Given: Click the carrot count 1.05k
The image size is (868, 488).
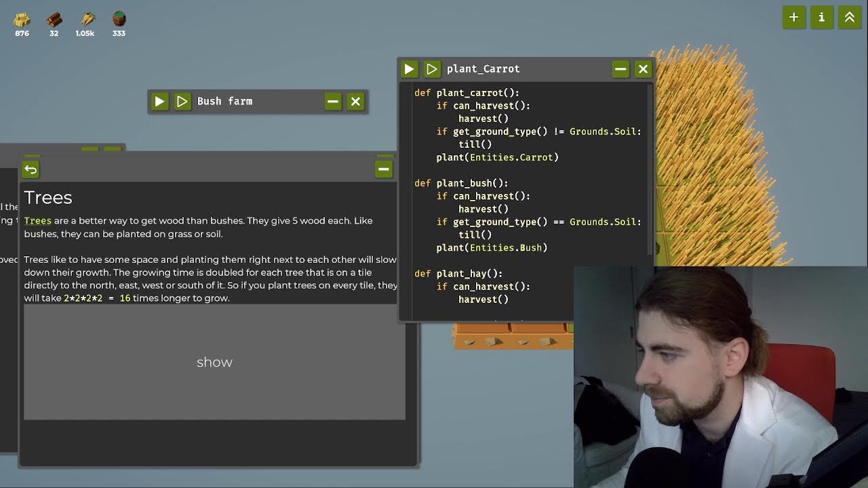Looking at the screenshot, I should tap(85, 33).
